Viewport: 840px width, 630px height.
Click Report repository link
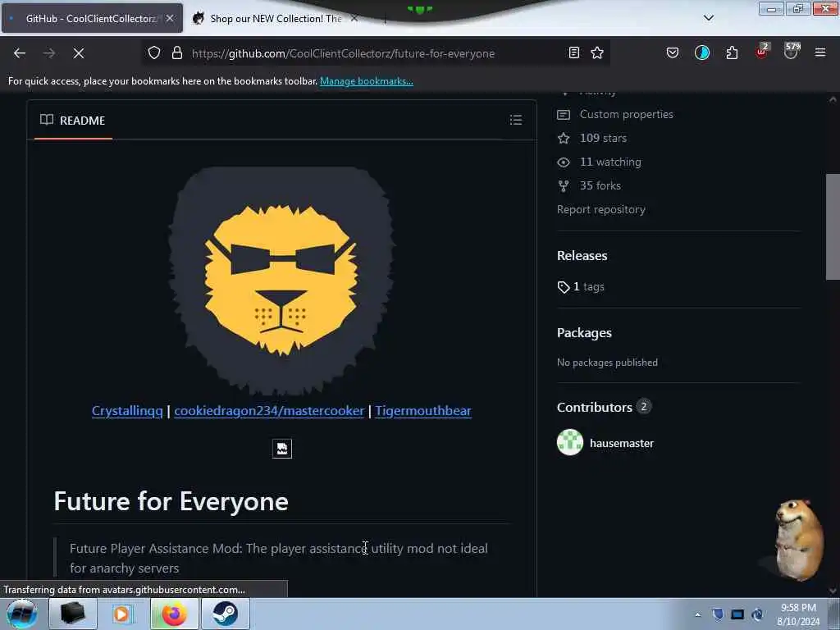(x=601, y=209)
